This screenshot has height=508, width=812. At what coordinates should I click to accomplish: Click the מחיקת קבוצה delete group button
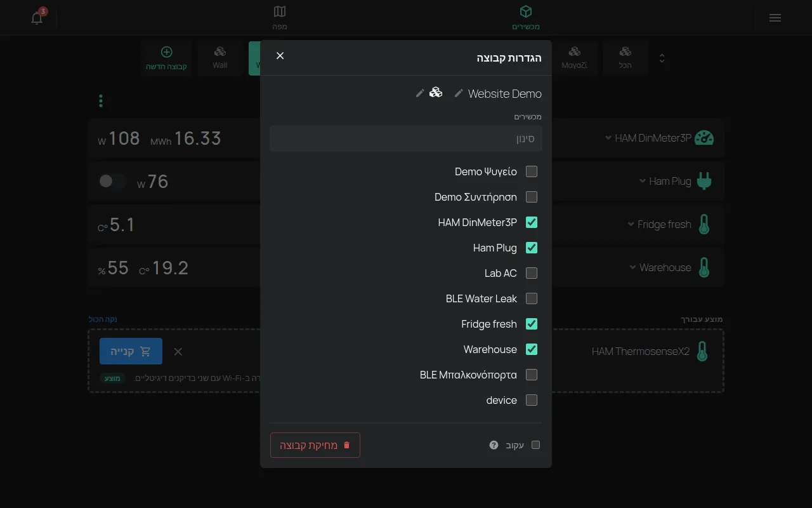pos(315,445)
